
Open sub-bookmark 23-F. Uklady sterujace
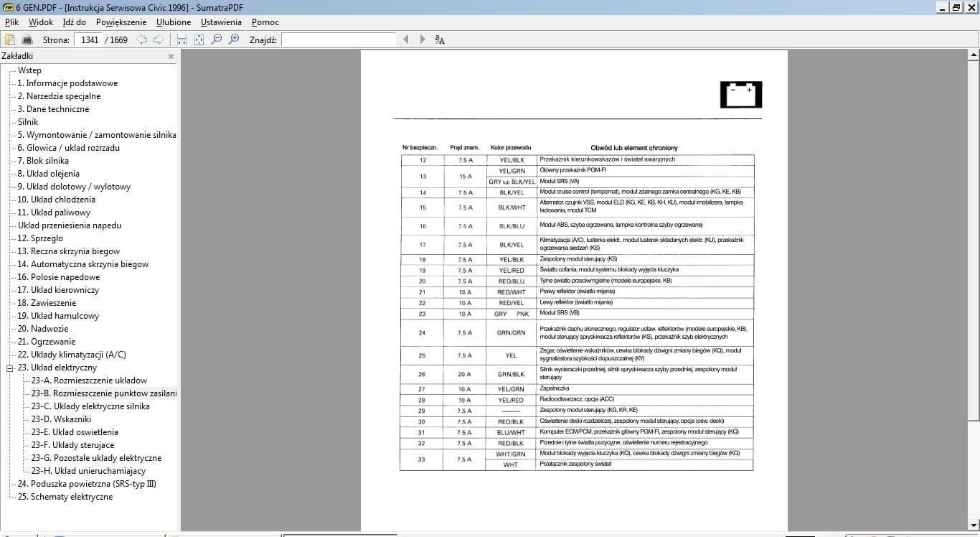72,445
